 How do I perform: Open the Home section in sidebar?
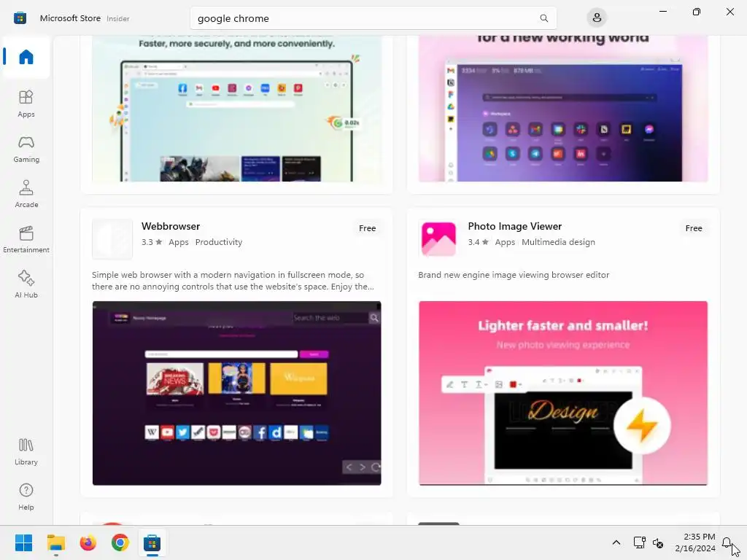pos(26,57)
